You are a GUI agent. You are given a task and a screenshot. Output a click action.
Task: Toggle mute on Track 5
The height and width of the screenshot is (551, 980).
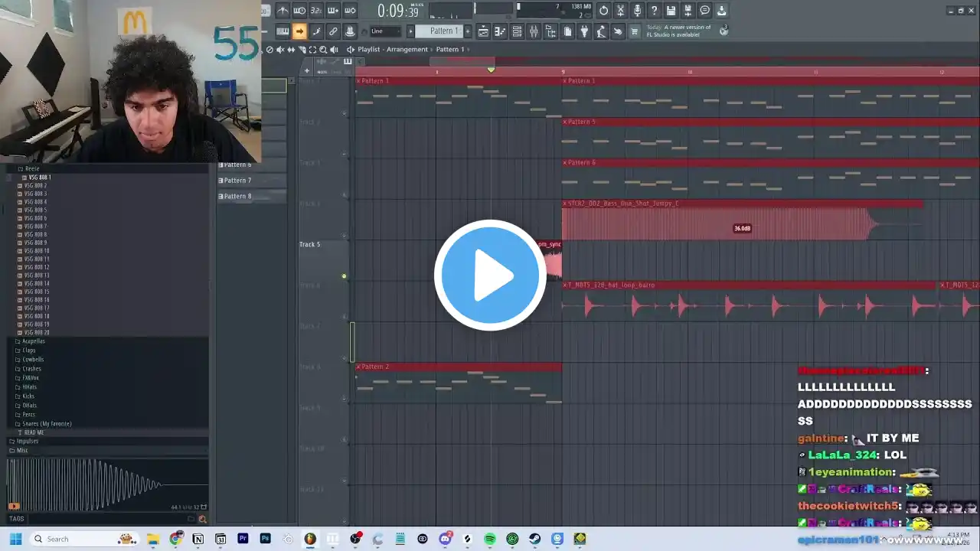click(x=344, y=276)
